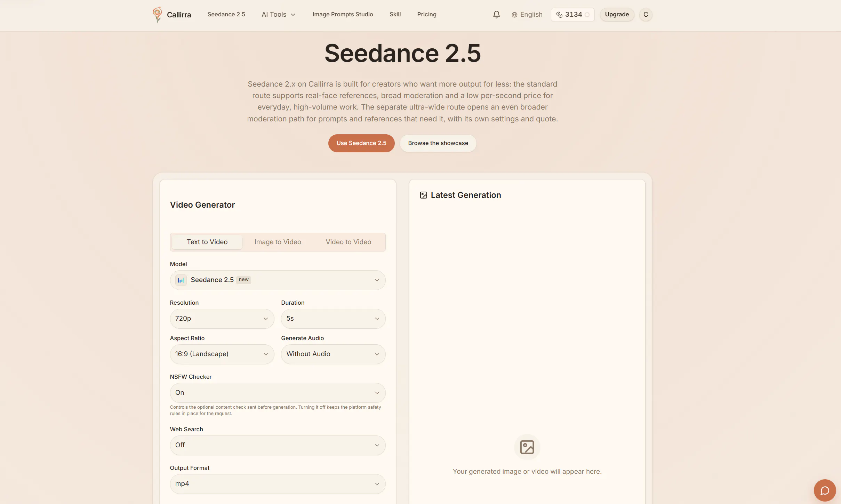
Task: Click Browse the showcase button
Action: 438,143
